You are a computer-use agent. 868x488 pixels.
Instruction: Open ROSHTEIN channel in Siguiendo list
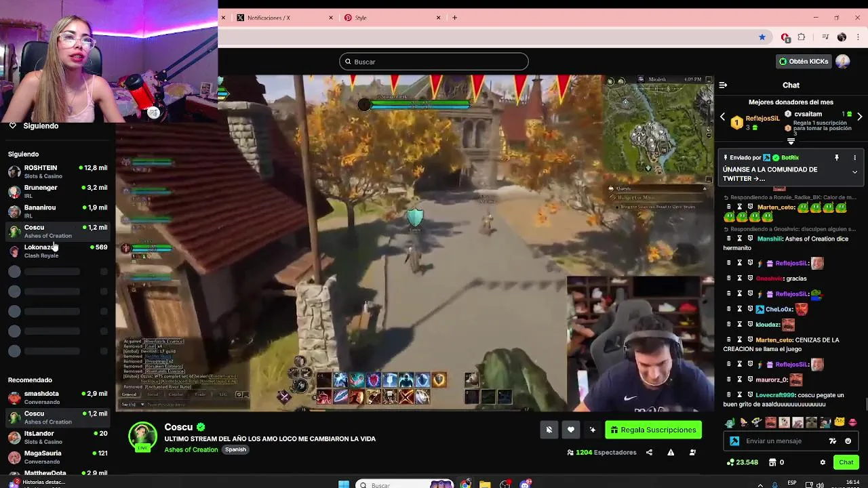(58, 171)
